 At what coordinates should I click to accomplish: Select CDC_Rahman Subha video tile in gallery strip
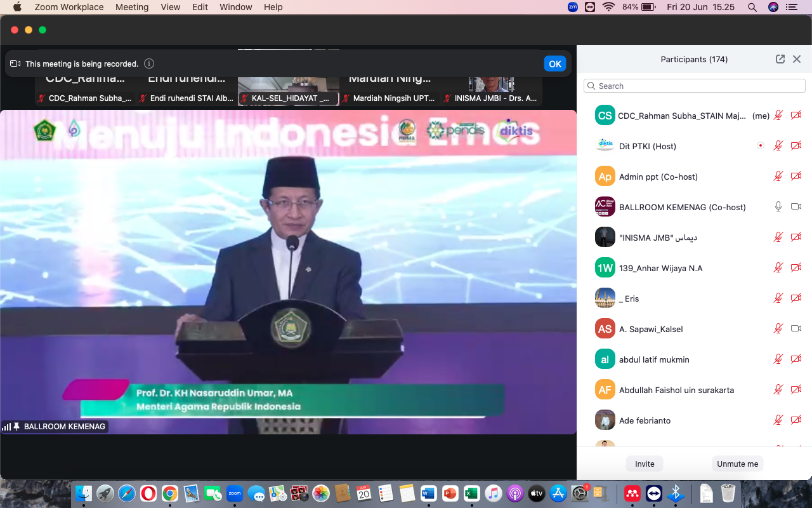tap(86, 77)
